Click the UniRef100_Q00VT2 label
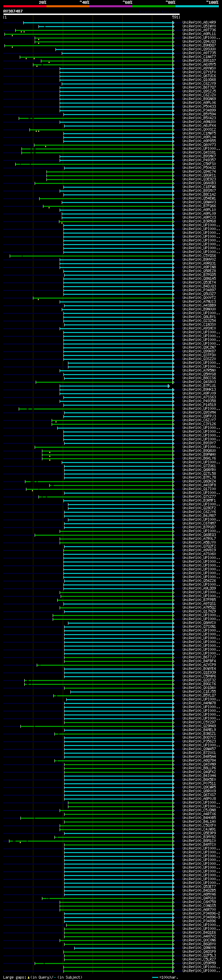 point(199,298)
